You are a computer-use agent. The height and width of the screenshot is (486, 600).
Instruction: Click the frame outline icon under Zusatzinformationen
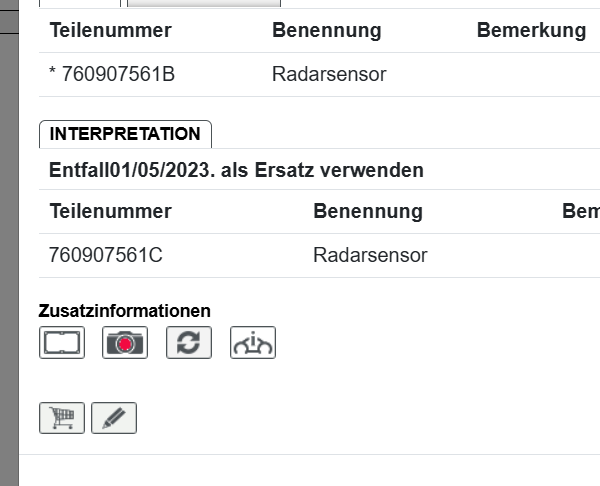click(x=62, y=343)
